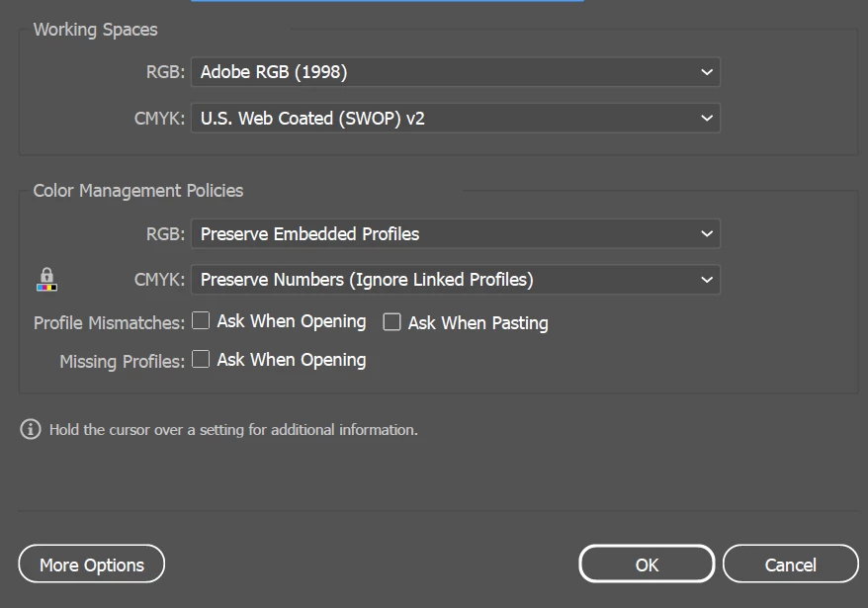Viewport: 868px width, 608px height.
Task: Open the RGB working space dropdown
Action: pos(456,72)
